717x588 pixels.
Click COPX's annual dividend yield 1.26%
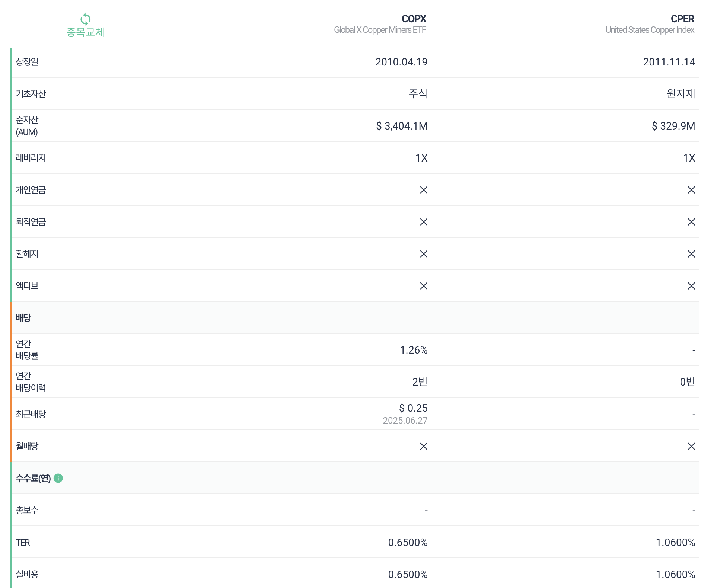tap(413, 350)
